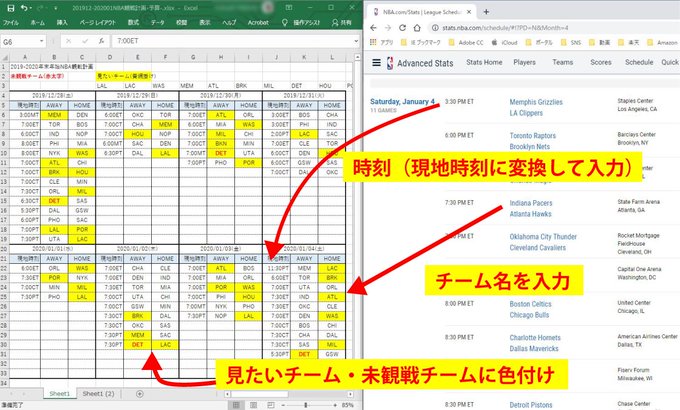The image size is (680, 410).
Task: Open Quick Access Toolbar customize dropdown
Action: [56, 8]
